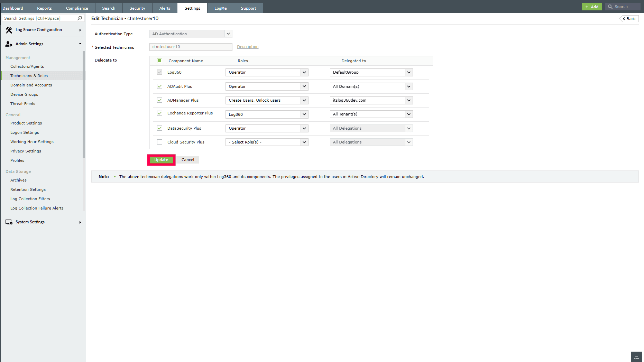This screenshot has height=362, width=644.
Task: Click the Admin Settings user icon
Action: (9, 44)
